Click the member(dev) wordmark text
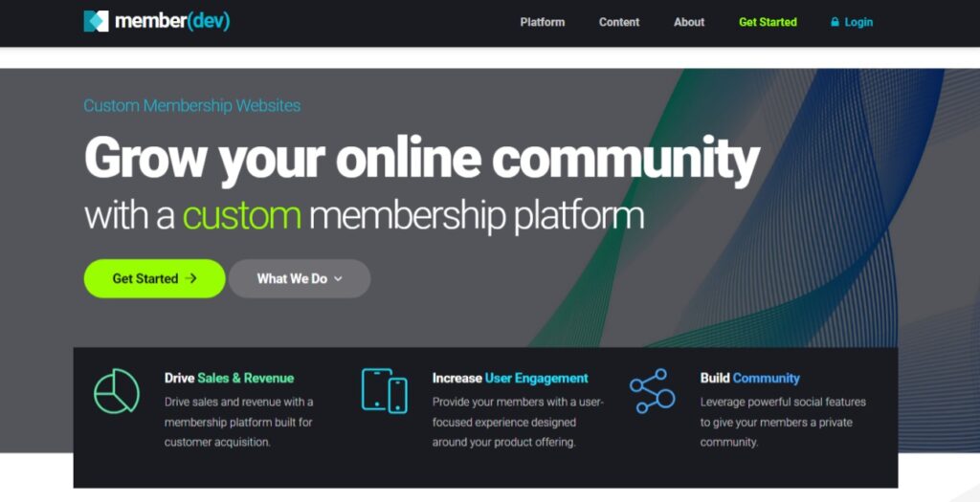The width and height of the screenshot is (980, 502). [x=172, y=21]
